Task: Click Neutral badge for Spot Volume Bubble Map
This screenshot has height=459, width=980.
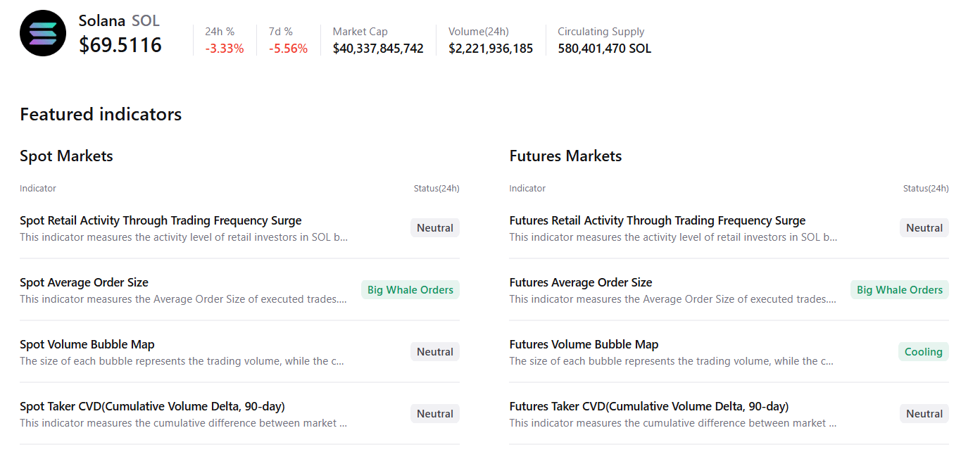Action: pyautogui.click(x=435, y=352)
